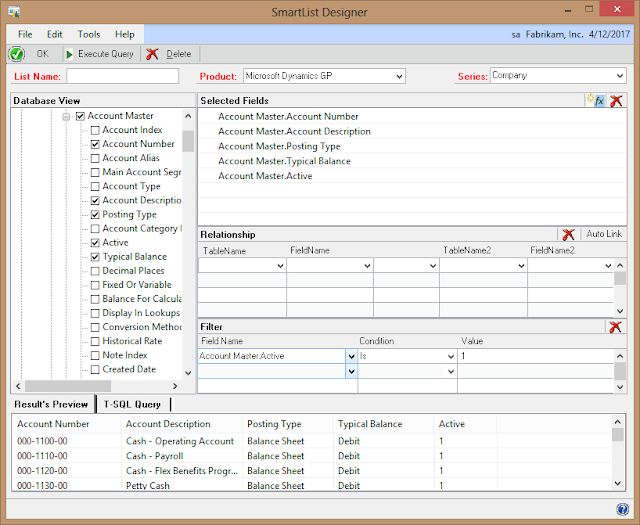Click into the List Name input field
Image resolution: width=640 pixels, height=525 pixels.
point(122,76)
